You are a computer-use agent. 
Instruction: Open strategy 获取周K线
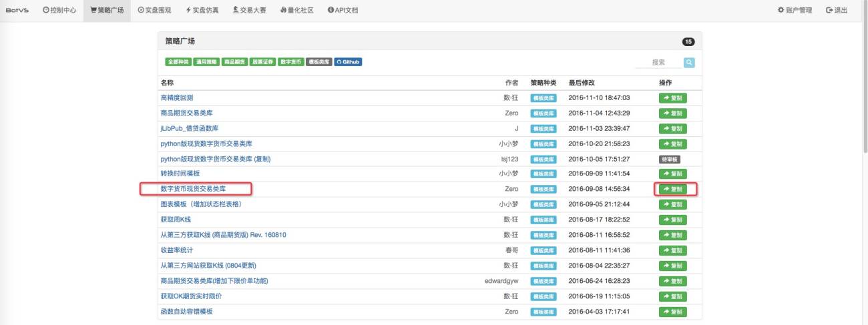[176, 219]
